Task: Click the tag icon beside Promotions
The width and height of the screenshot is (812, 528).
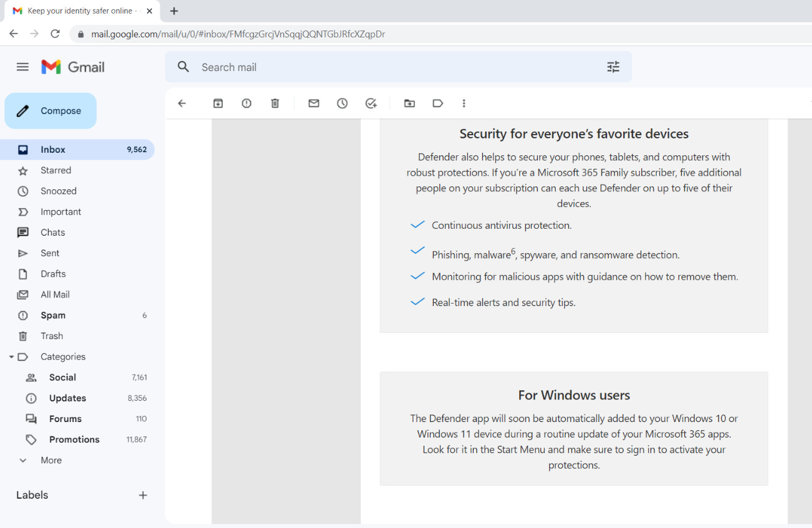Action: click(31, 439)
